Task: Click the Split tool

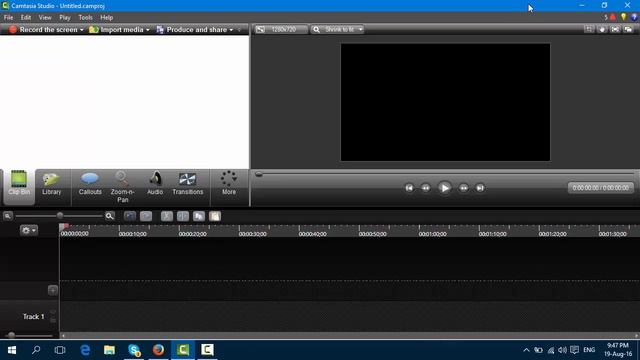Action: pyautogui.click(x=183, y=216)
